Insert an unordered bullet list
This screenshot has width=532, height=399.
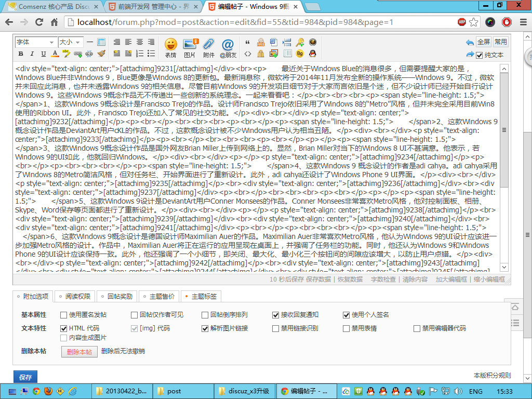[x=151, y=54]
